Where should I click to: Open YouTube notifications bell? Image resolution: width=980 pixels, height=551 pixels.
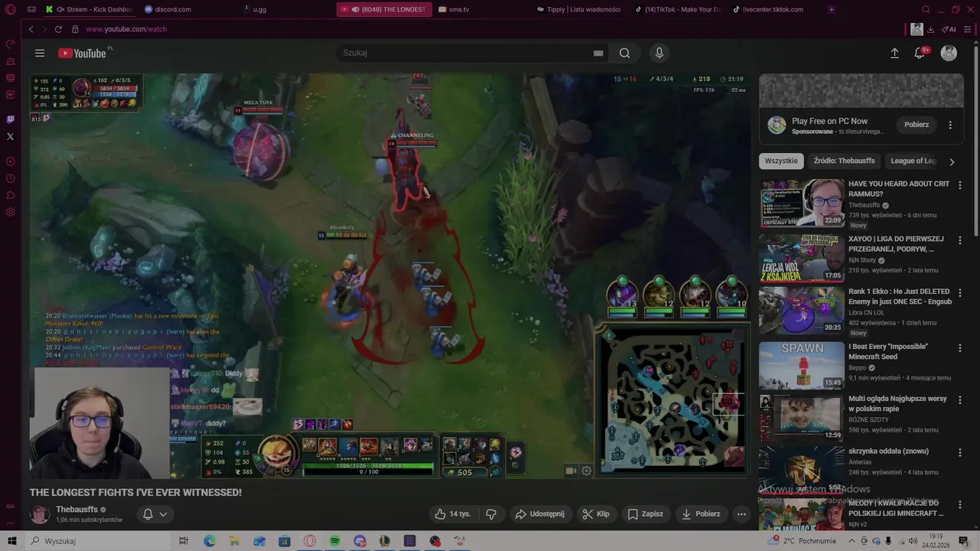pyautogui.click(x=920, y=53)
